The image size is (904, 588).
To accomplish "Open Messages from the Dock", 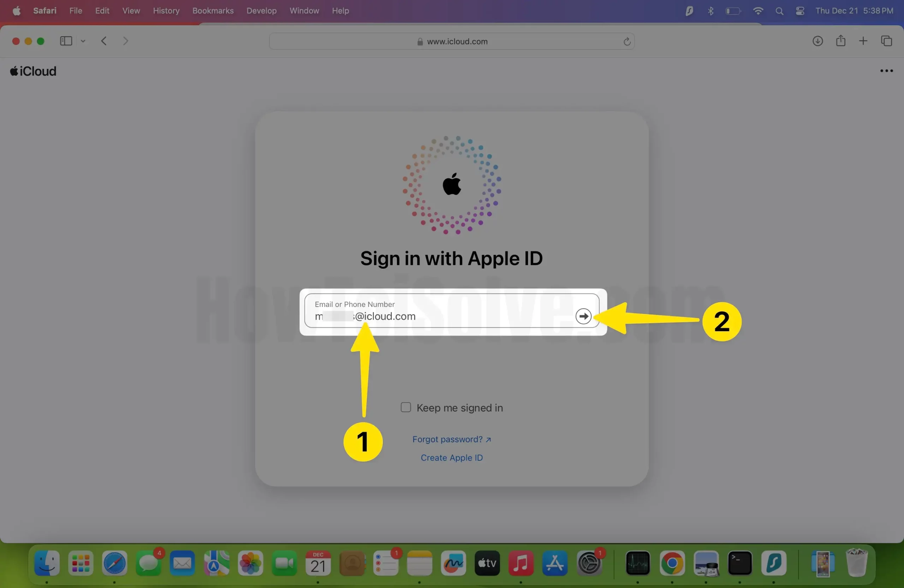I will click(148, 563).
